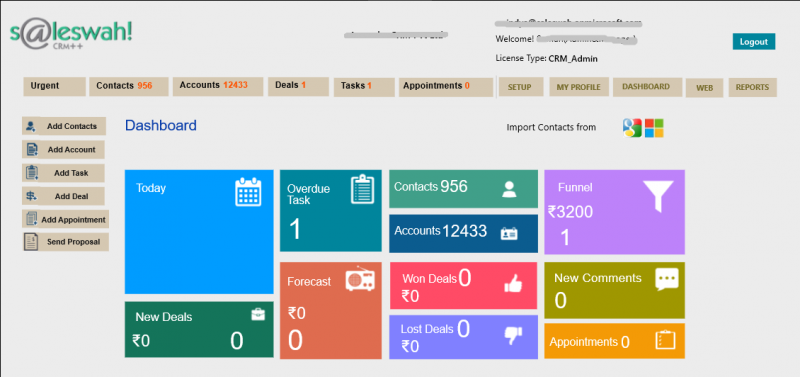Click the Add Account document icon
The width and height of the screenshot is (800, 377).
[x=32, y=149]
